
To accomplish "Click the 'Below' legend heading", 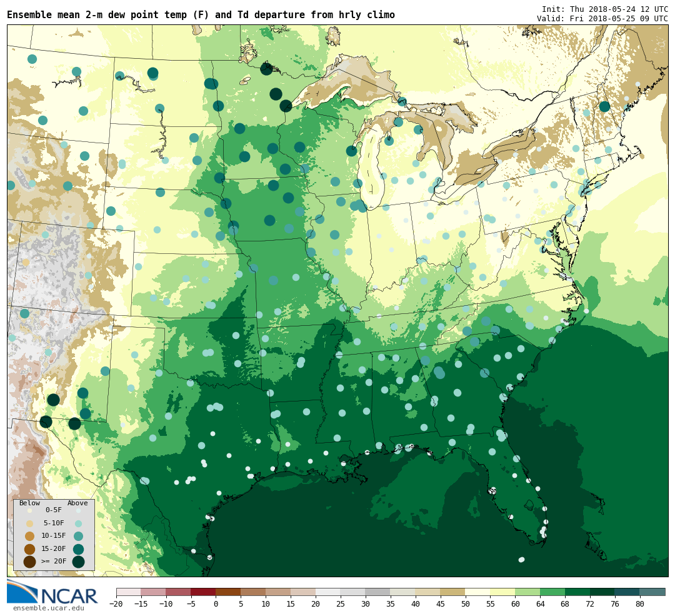I will (30, 503).
